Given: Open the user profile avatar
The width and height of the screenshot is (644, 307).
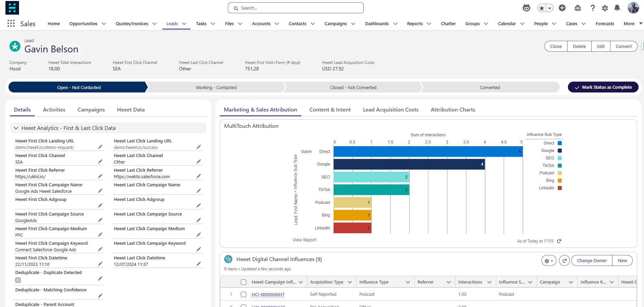Looking at the screenshot, I should 633,8.
